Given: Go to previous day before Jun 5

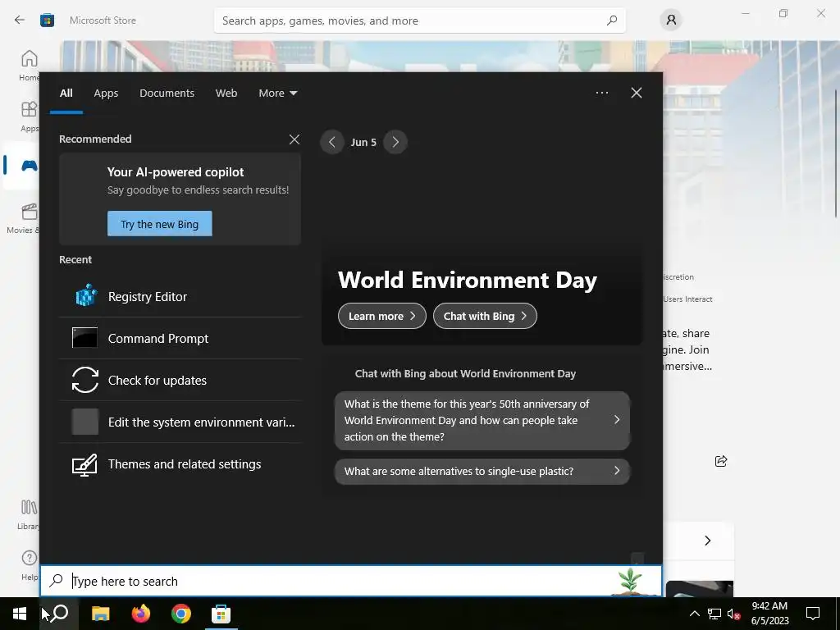Looking at the screenshot, I should coord(332,142).
